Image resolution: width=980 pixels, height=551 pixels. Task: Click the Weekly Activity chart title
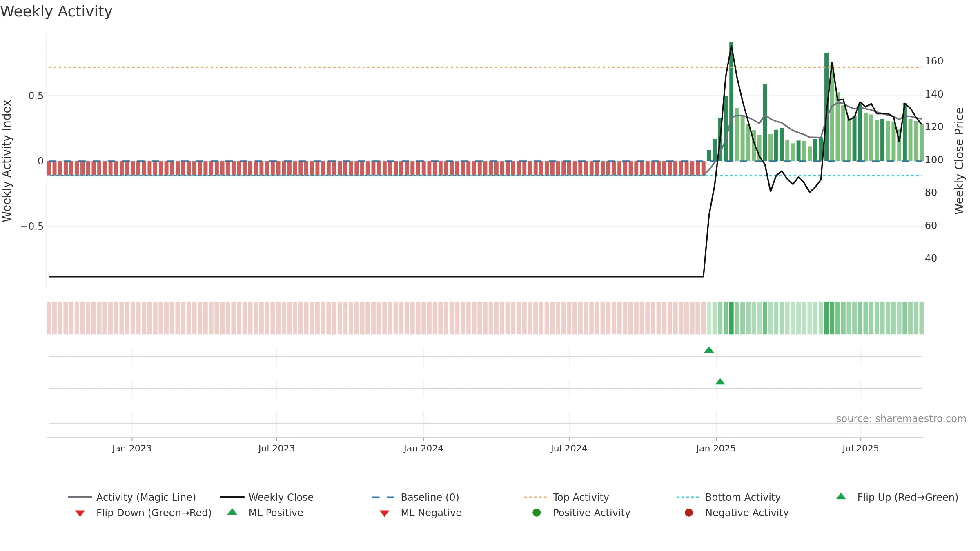click(56, 11)
